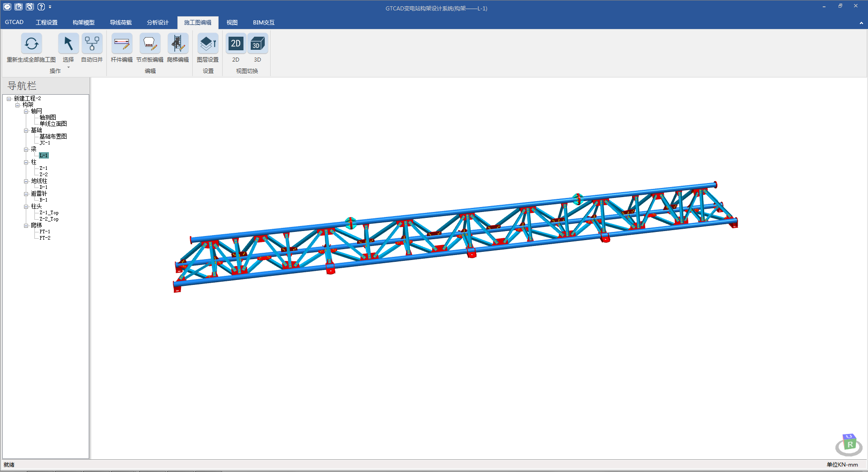Open the 杆件编辑 member edit tool
This screenshot has width=868, height=472.
click(x=122, y=44)
